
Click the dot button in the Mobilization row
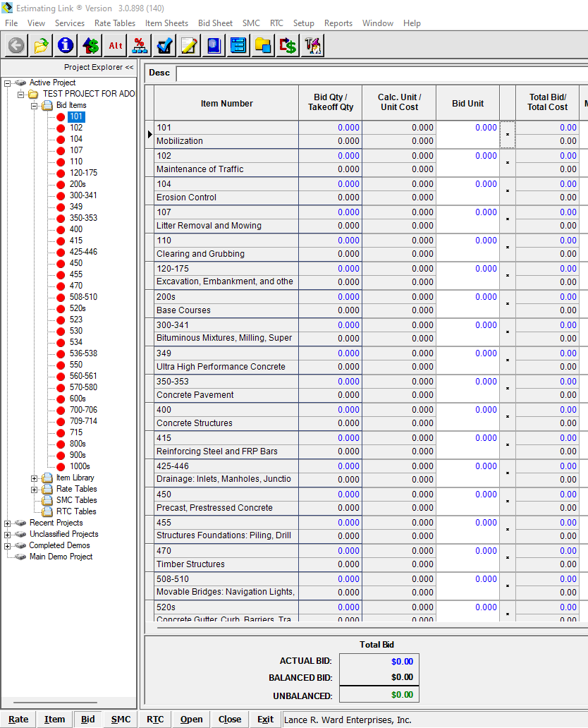[507, 134]
